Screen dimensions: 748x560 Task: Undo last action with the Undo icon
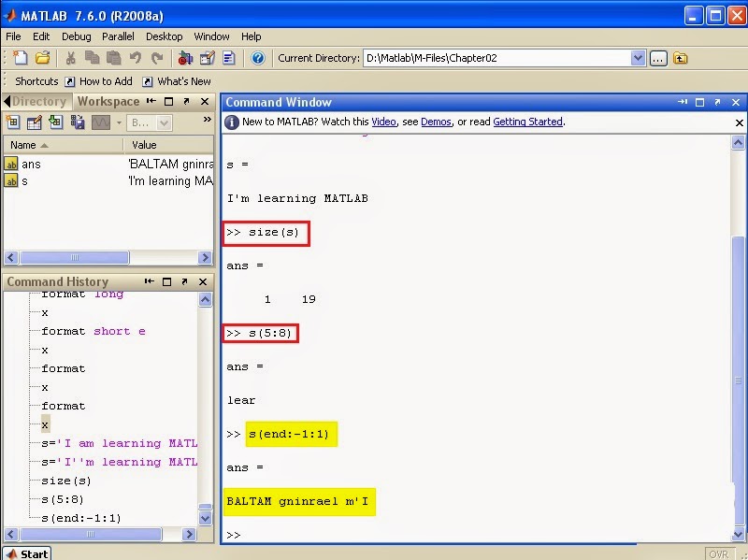(x=137, y=58)
